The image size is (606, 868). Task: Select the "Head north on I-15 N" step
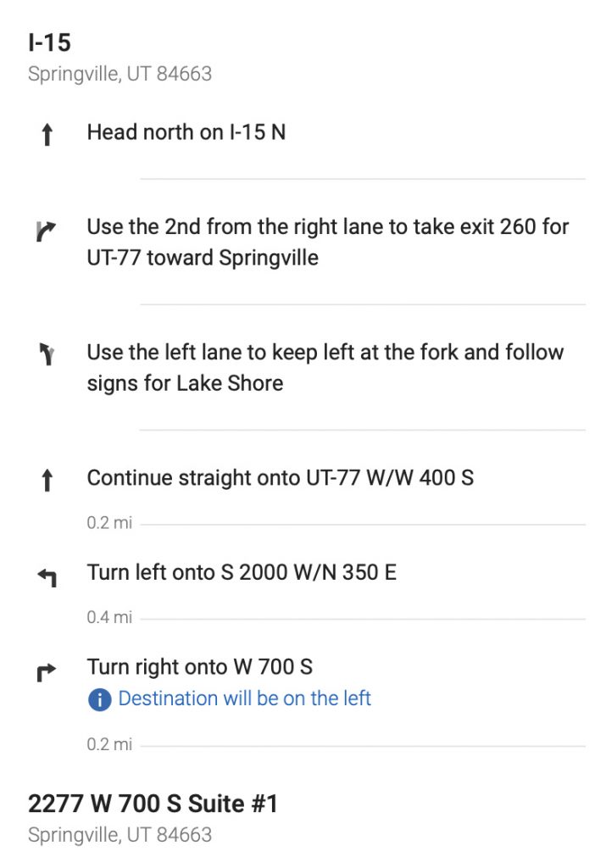click(x=186, y=132)
